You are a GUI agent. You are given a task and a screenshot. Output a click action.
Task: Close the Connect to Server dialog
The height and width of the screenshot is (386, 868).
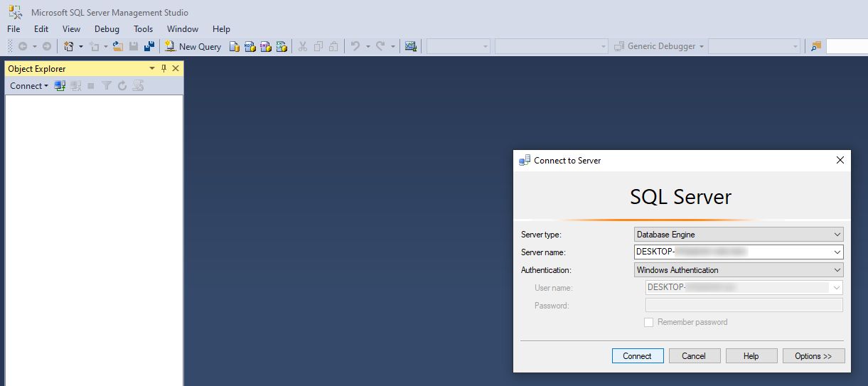coord(840,161)
